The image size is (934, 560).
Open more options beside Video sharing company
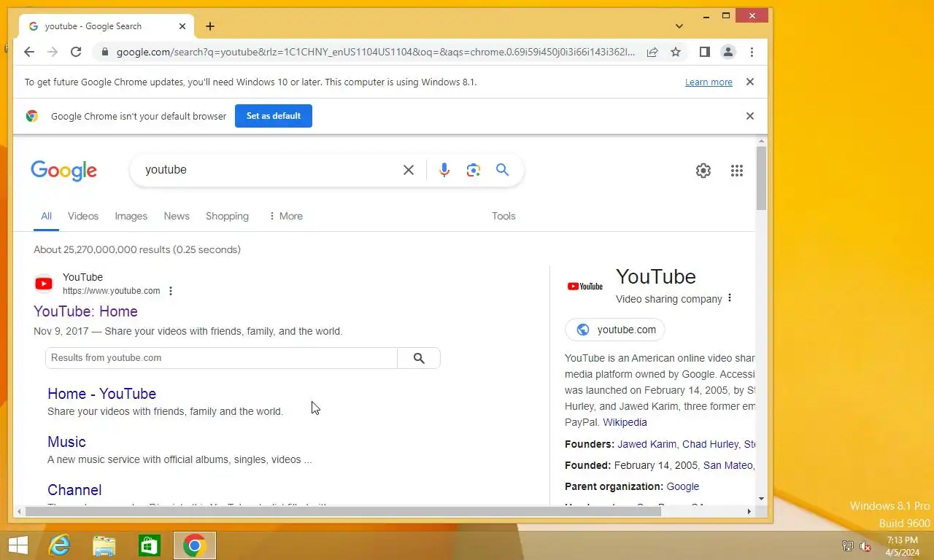(730, 298)
